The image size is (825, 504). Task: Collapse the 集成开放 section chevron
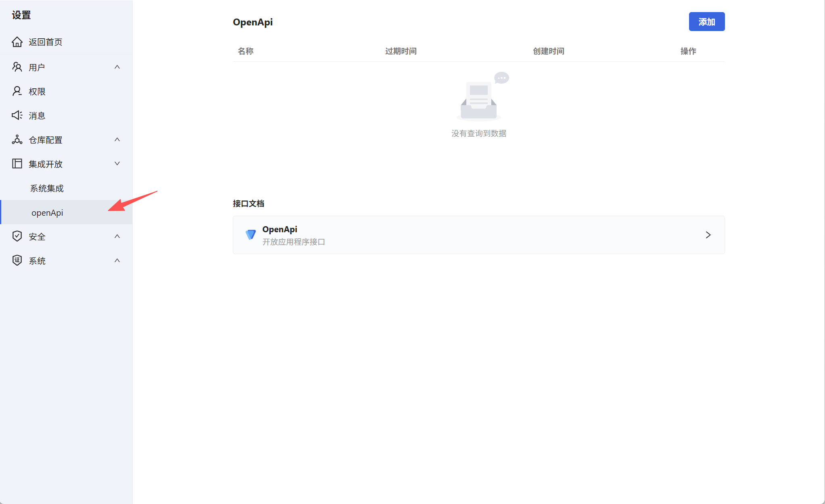click(x=117, y=164)
